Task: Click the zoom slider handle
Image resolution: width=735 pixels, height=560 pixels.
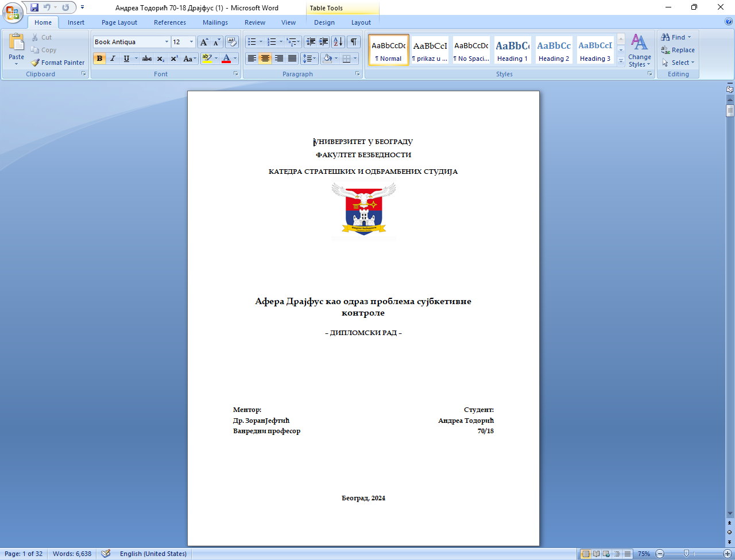Action: 686,554
